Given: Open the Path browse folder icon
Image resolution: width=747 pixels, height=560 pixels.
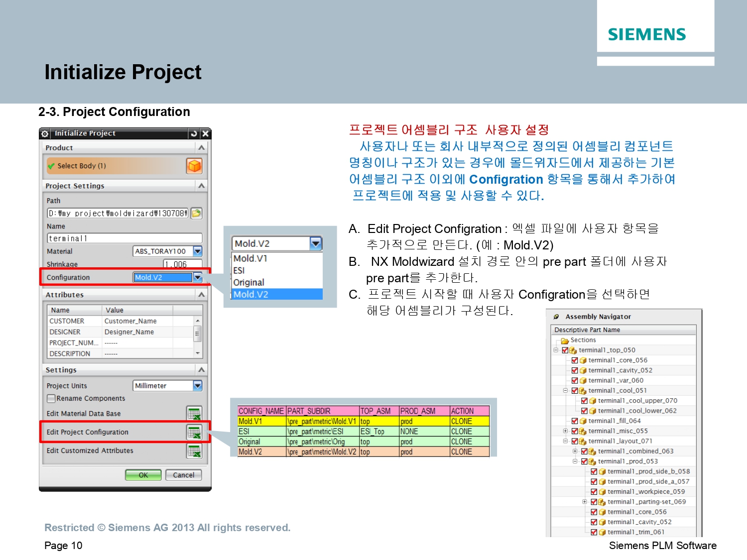Looking at the screenshot, I should [196, 213].
